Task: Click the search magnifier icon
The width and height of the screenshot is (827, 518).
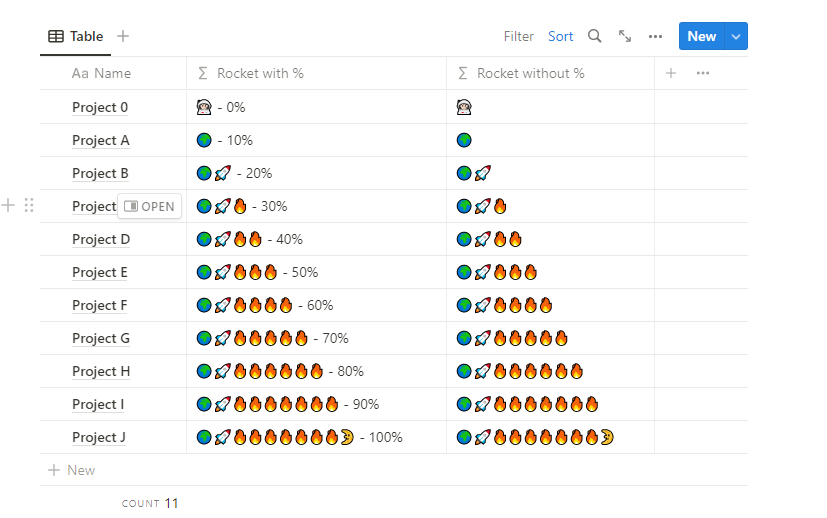Action: 594,36
